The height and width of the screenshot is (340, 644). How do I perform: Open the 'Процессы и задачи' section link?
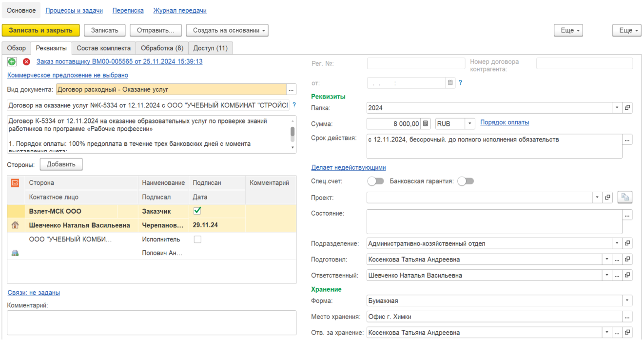(74, 10)
